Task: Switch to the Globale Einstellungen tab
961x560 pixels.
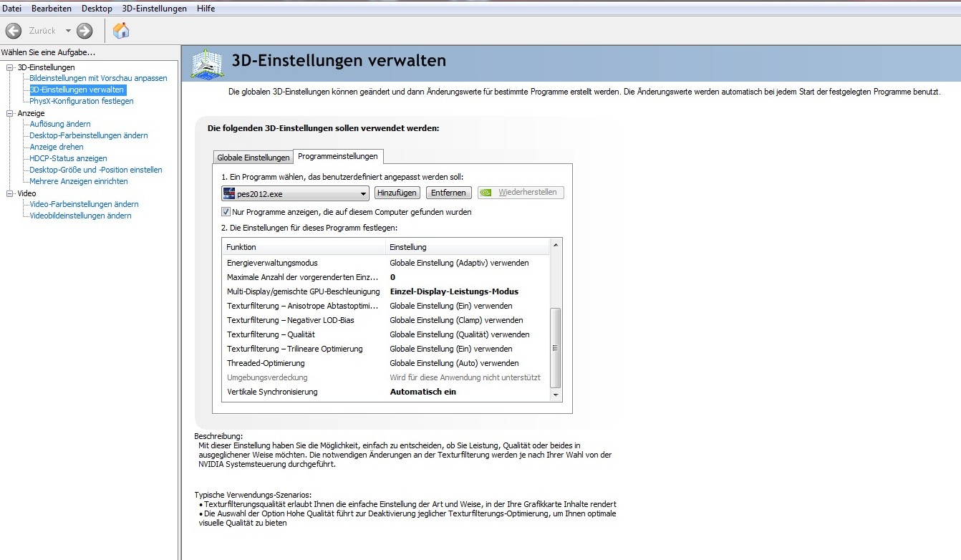Action: [x=253, y=158]
